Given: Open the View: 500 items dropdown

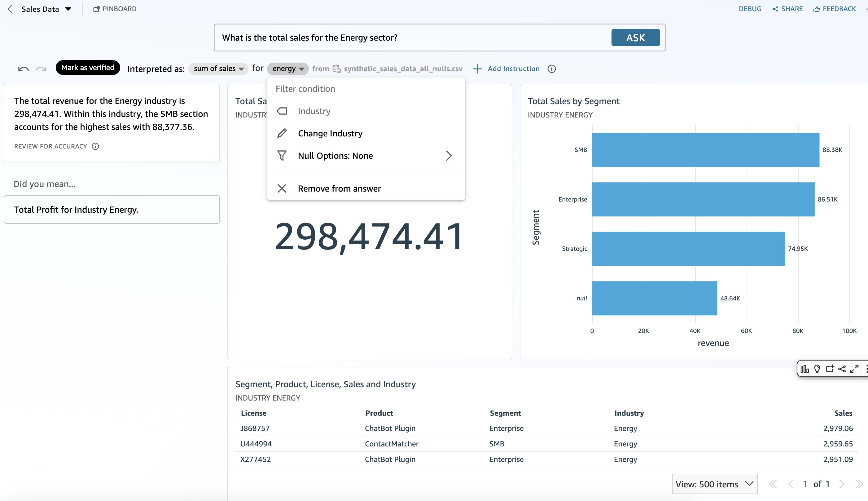Looking at the screenshot, I should pos(714,484).
